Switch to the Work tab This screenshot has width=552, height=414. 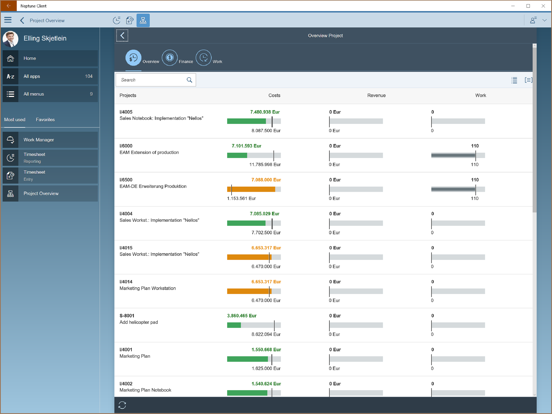pyautogui.click(x=203, y=58)
